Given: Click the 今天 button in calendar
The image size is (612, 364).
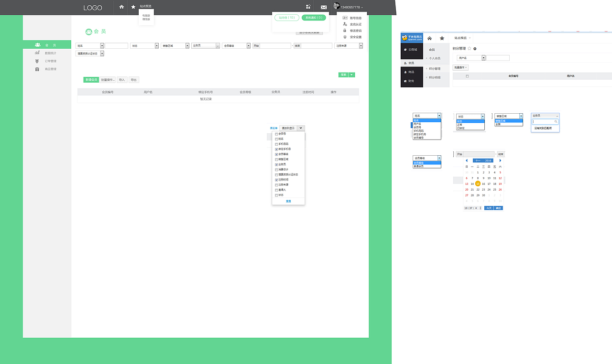Looking at the screenshot, I should tap(488, 208).
